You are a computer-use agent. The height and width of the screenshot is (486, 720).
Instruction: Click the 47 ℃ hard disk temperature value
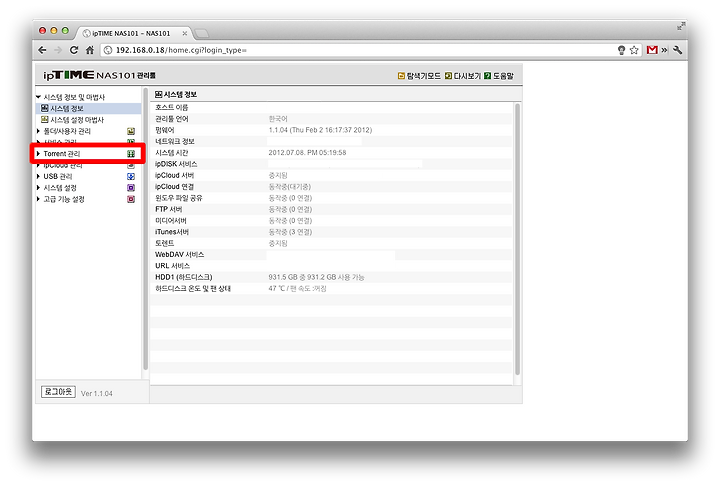click(297, 289)
